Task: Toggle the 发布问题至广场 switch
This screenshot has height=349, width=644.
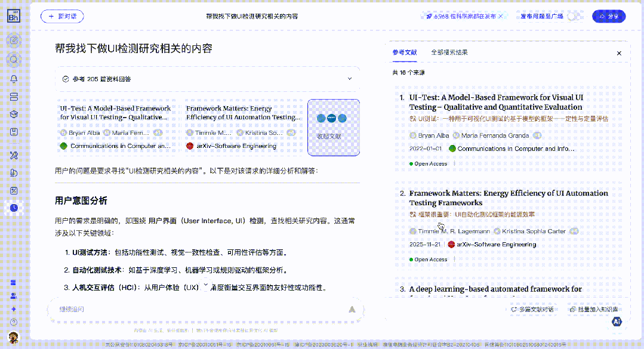Action: tap(574, 17)
